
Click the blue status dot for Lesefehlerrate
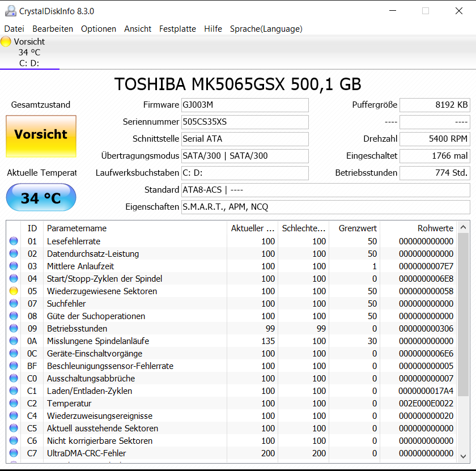pyautogui.click(x=14, y=241)
